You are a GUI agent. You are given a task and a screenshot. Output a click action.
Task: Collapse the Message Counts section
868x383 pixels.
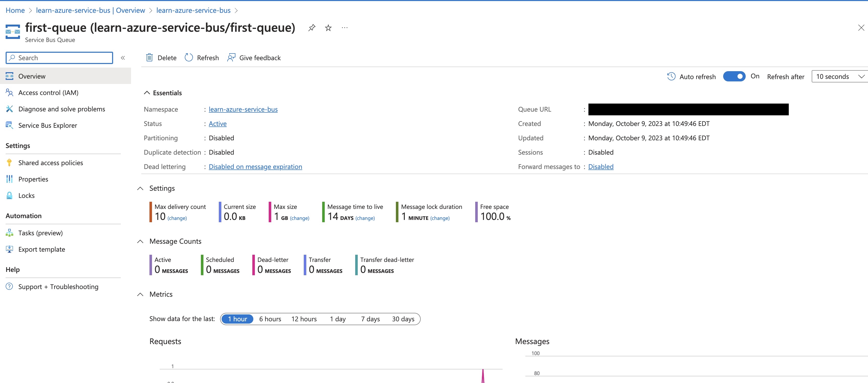pyautogui.click(x=140, y=241)
